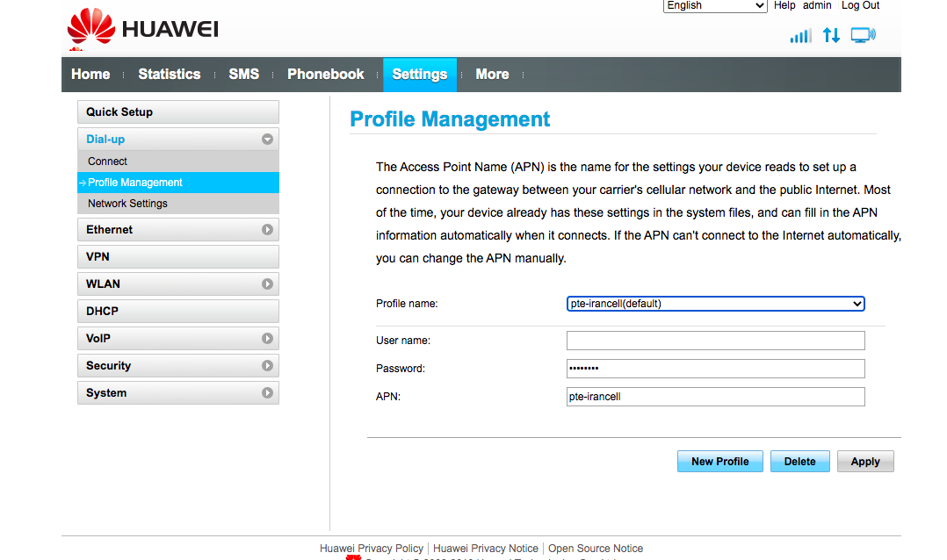Go to the Home tab

[x=90, y=75]
